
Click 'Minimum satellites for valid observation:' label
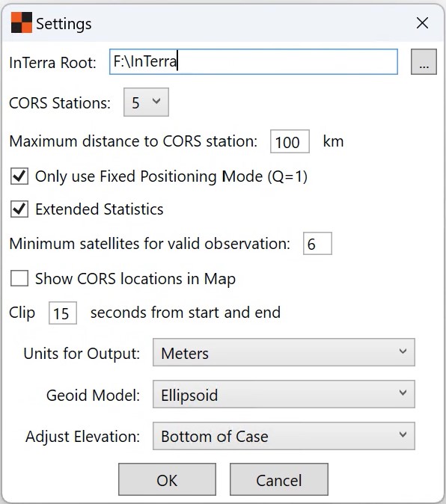(x=150, y=244)
